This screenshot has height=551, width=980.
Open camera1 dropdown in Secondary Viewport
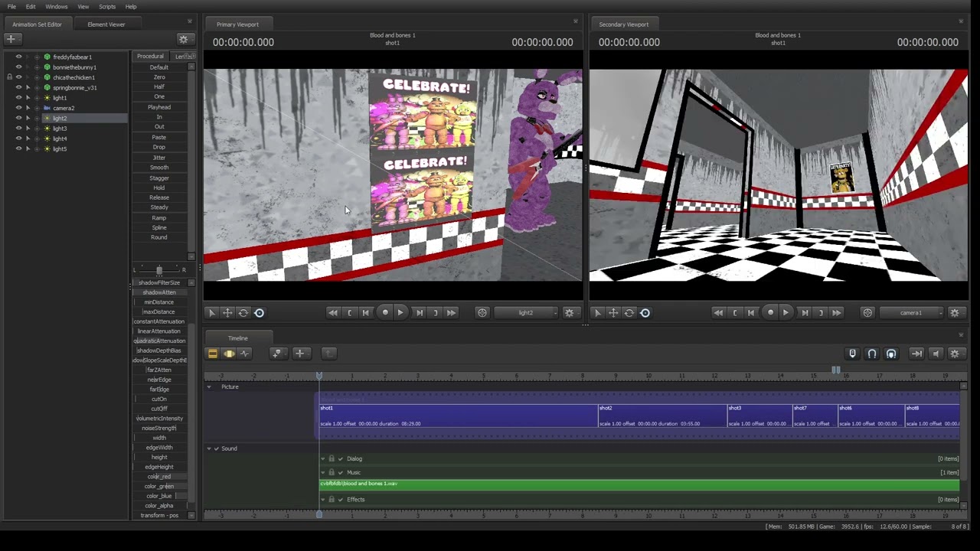[912, 312]
